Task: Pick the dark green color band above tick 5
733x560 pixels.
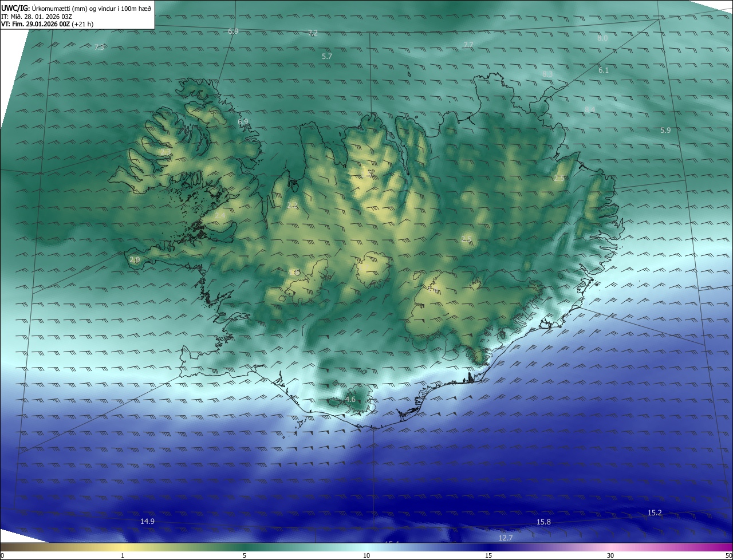Action: click(245, 547)
